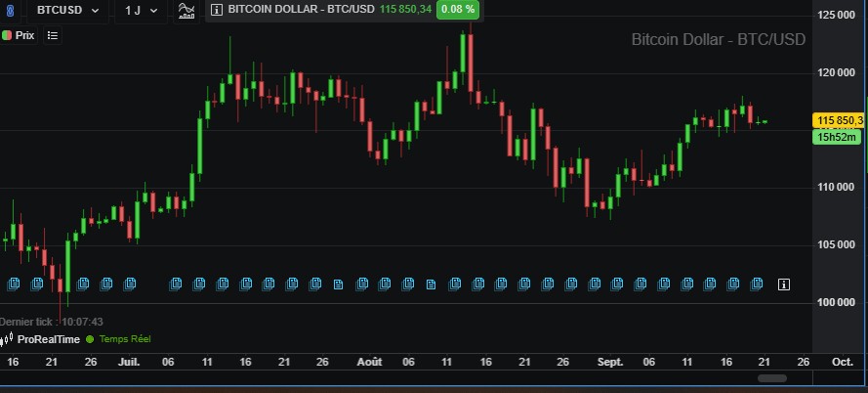
Task: Click the 105 000 price scale label
Action: pyautogui.click(x=836, y=245)
